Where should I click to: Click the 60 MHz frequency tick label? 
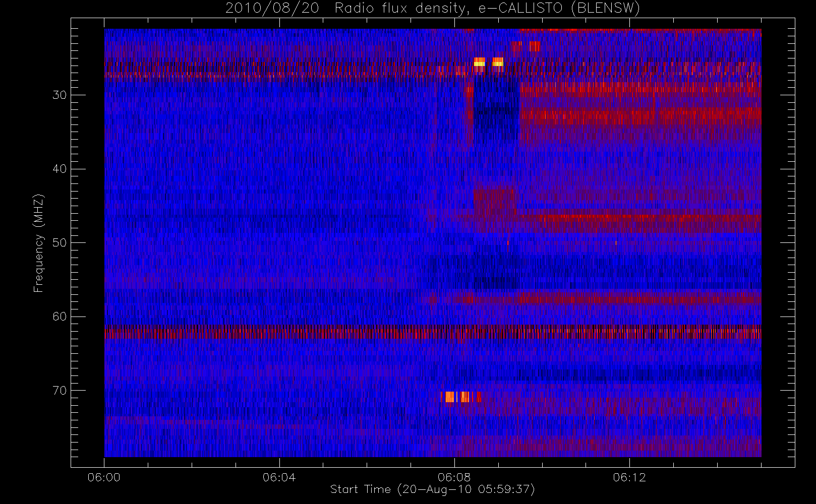tap(60, 317)
